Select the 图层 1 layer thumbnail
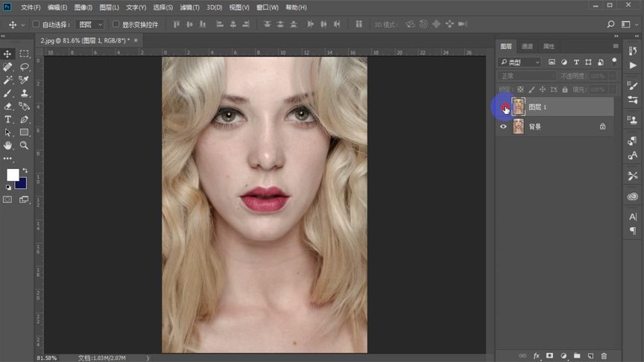The image size is (644, 362). tap(518, 107)
